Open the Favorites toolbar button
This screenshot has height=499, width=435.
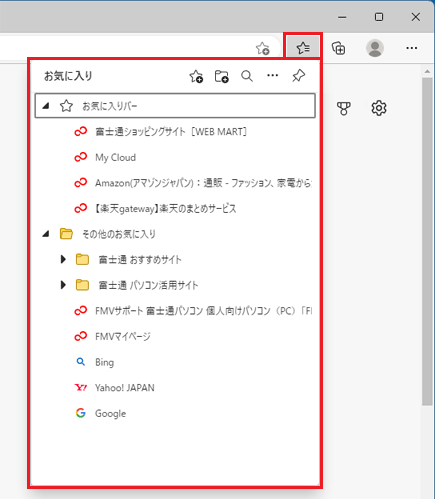click(303, 48)
